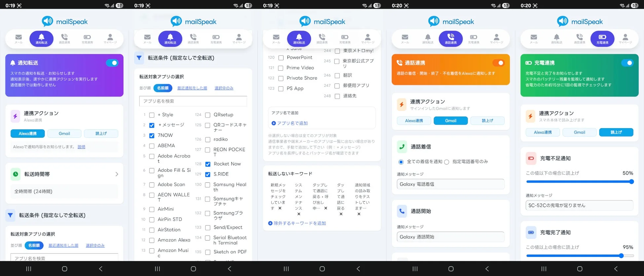Click the bell icon in the purple 通知転送 banner
Viewport: 644px width, 276px height.
pyautogui.click(x=13, y=63)
